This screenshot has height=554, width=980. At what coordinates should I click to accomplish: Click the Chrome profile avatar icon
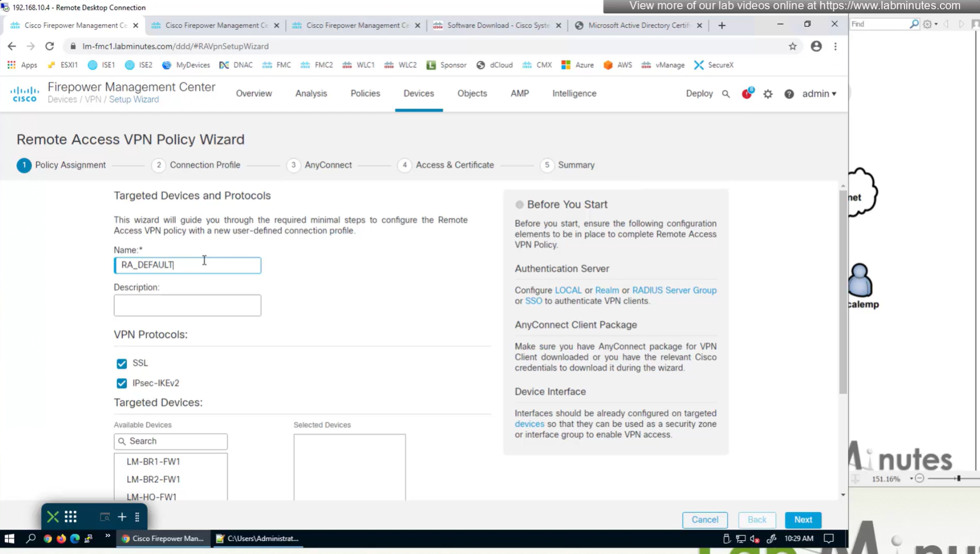tap(816, 46)
